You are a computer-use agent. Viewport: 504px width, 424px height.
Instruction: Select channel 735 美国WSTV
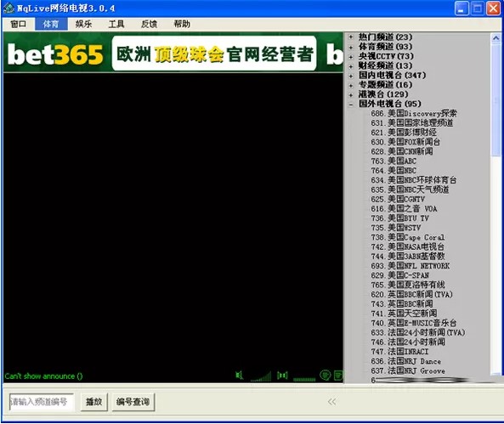coord(396,228)
